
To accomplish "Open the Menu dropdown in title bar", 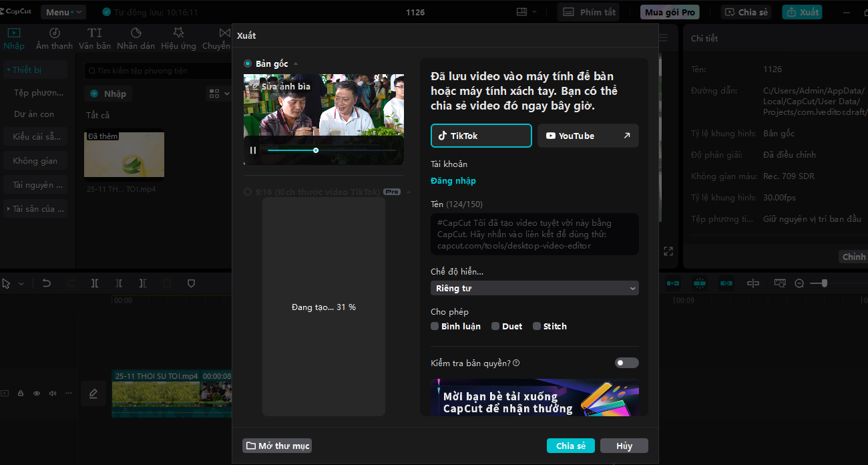I will pos(63,12).
